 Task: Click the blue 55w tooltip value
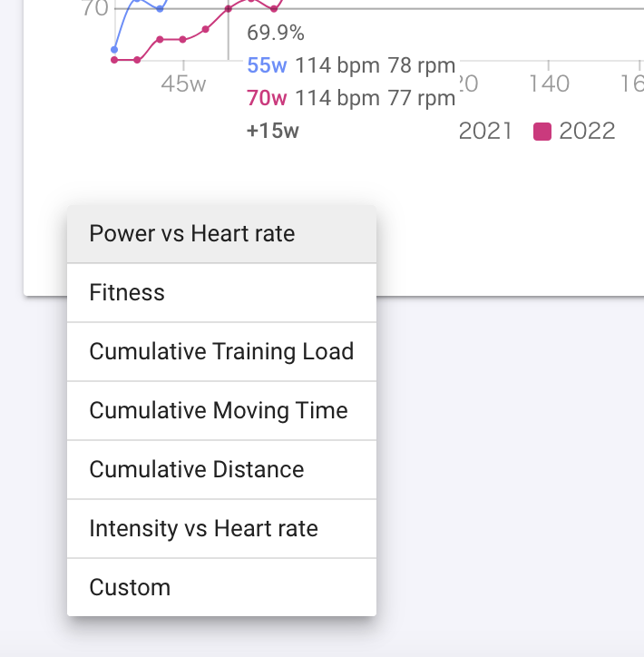pyautogui.click(x=267, y=66)
